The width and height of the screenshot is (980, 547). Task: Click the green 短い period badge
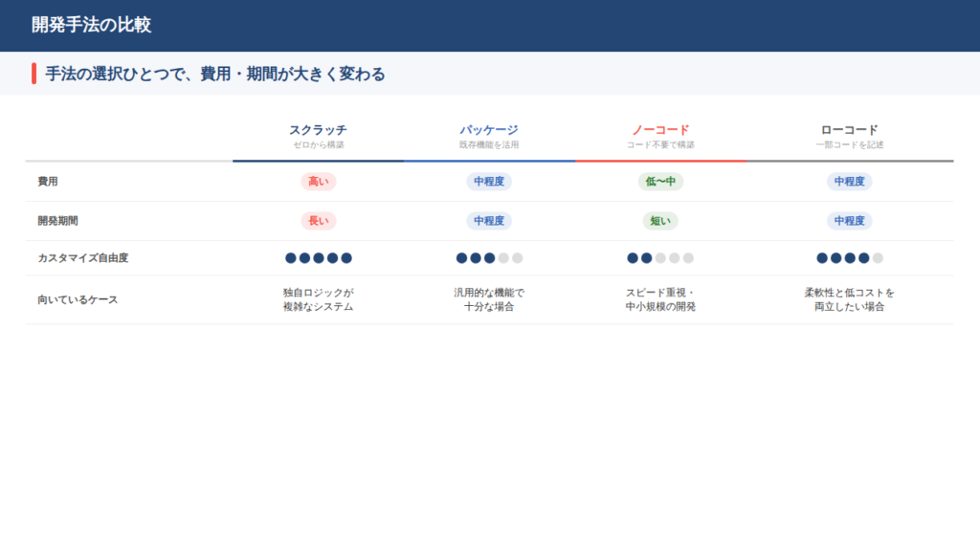(660, 221)
